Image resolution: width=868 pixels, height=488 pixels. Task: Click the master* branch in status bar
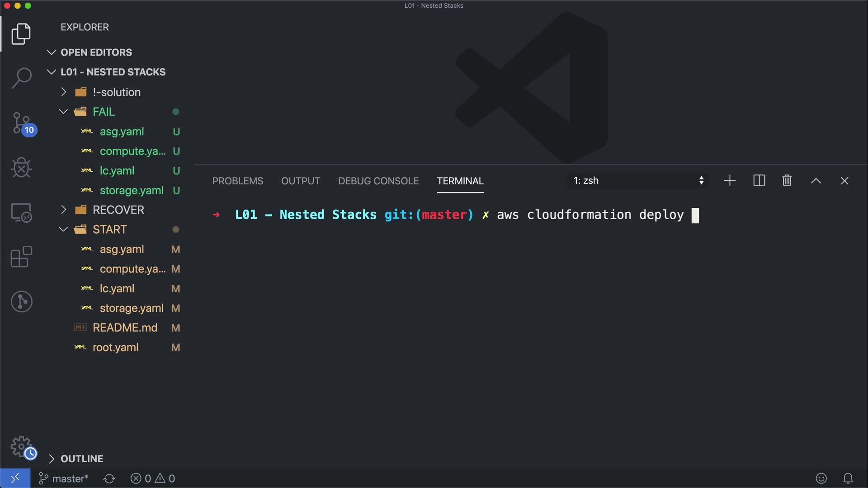click(x=64, y=479)
